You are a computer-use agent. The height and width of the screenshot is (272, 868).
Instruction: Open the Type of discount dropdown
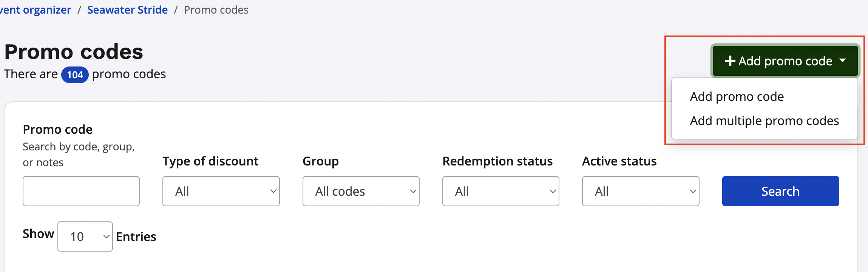point(221,191)
